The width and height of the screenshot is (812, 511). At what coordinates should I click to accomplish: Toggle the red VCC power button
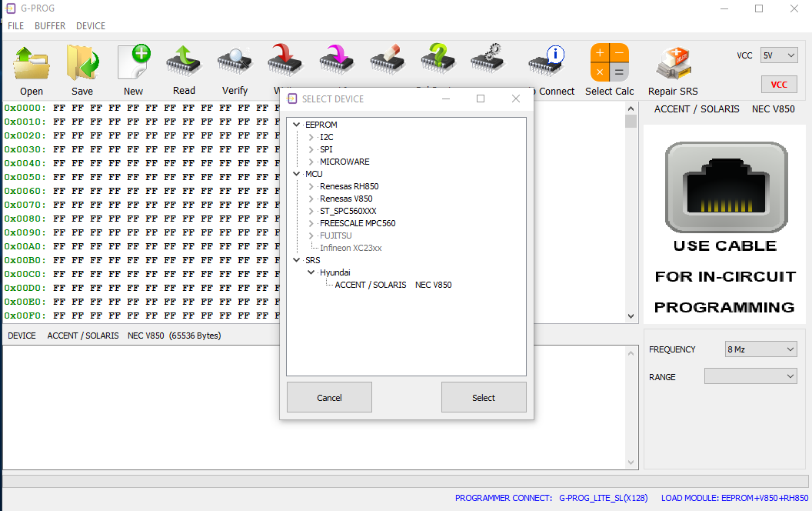pos(779,85)
